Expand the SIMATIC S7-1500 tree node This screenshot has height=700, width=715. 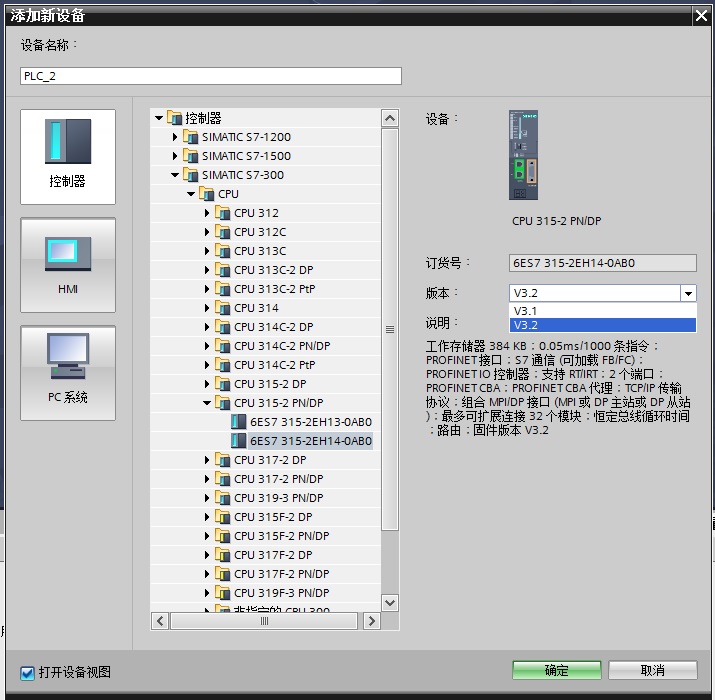pos(175,156)
